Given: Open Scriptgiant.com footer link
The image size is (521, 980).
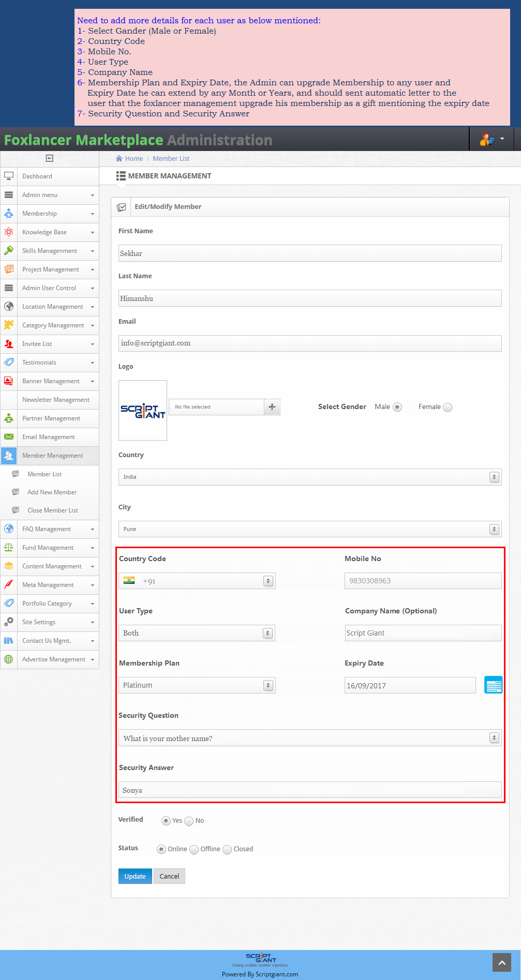Looking at the screenshot, I should coord(277,974).
